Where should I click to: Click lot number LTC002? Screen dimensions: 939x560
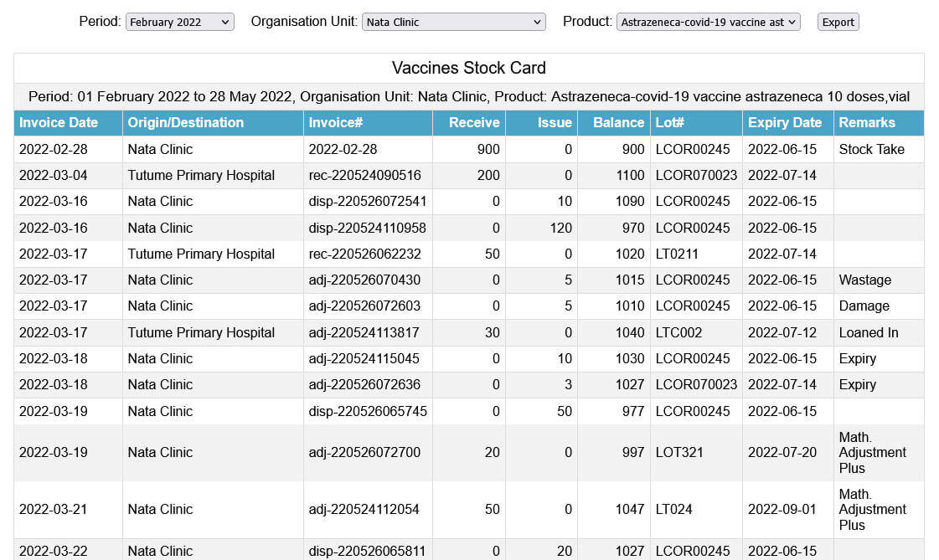pyautogui.click(x=678, y=332)
